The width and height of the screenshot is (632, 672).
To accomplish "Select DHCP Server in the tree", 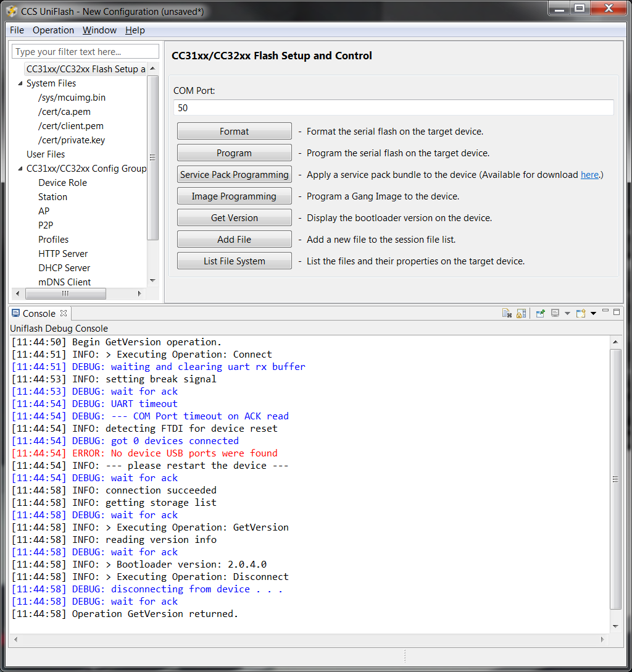I will pyautogui.click(x=64, y=267).
